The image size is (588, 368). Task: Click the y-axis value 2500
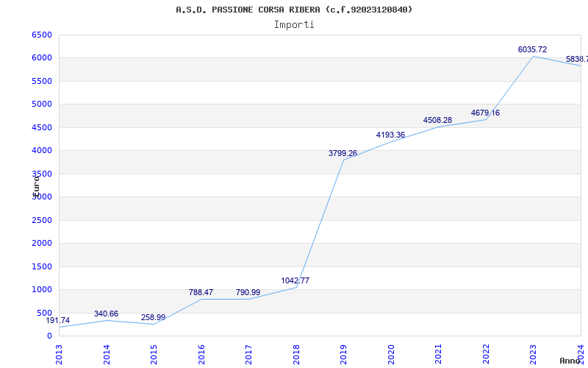coord(42,220)
